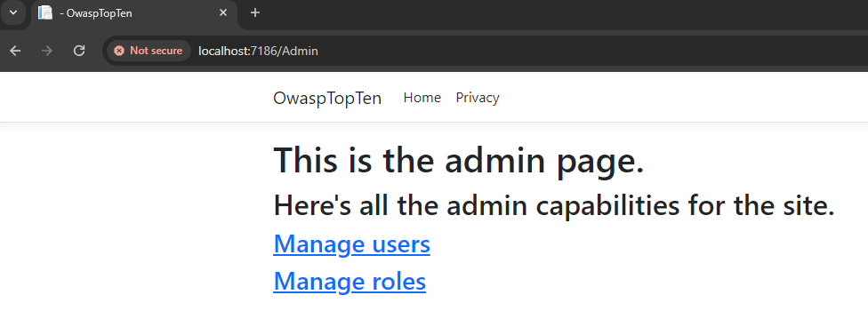Open the Manage roles link
868x335 pixels.
click(350, 281)
